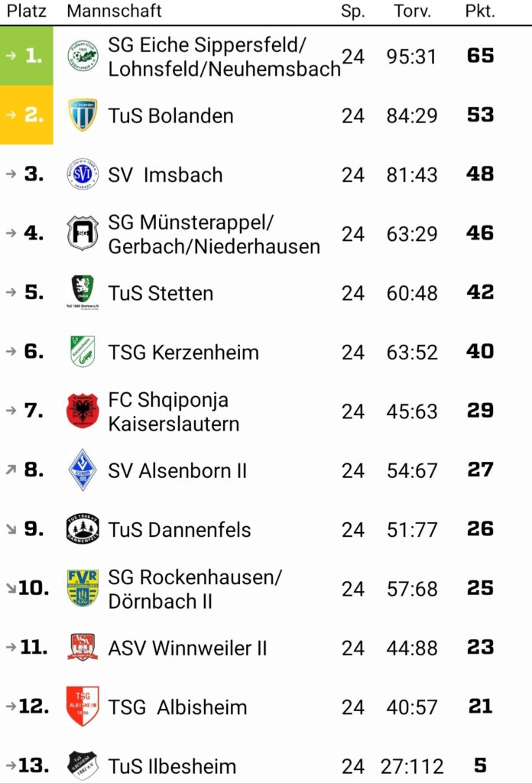The height and width of the screenshot is (783, 532).
Task: Open the SG Eiche Sippersfeld club crest
Action: [x=83, y=56]
